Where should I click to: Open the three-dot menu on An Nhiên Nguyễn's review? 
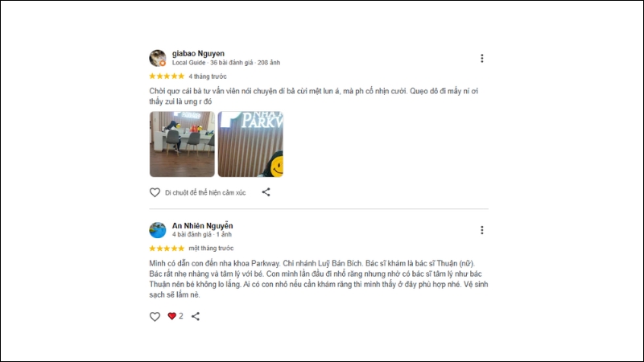pos(481,230)
